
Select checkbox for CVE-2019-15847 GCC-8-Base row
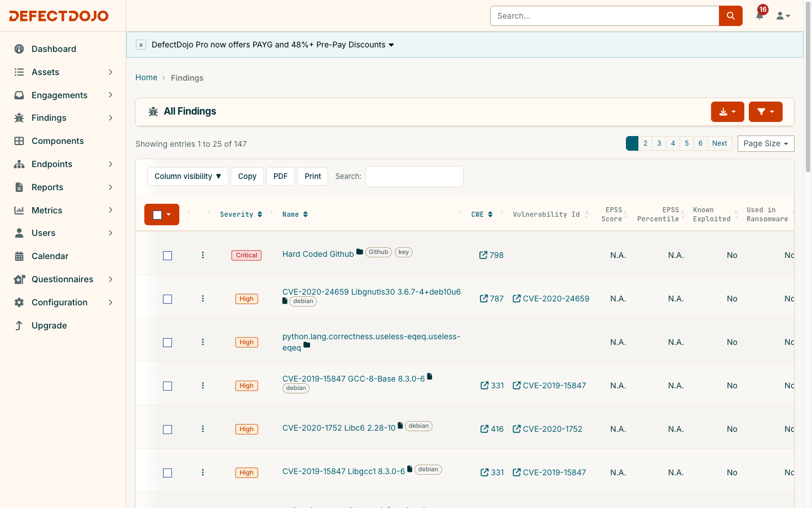click(167, 386)
